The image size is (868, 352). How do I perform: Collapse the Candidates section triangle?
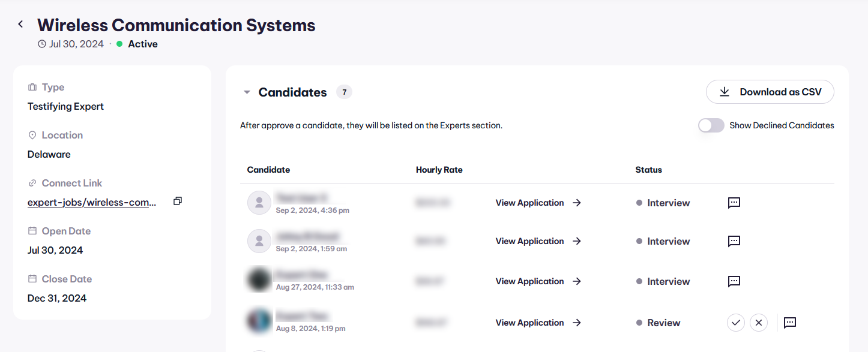[x=247, y=92]
